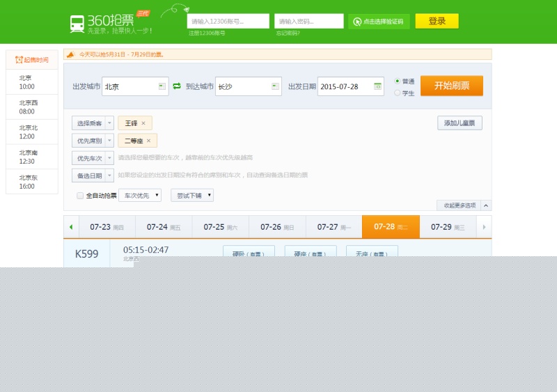Image resolution: width=557 pixels, height=392 pixels.
Task: Click city picker icon in 出发城市 field
Action: coord(162,86)
